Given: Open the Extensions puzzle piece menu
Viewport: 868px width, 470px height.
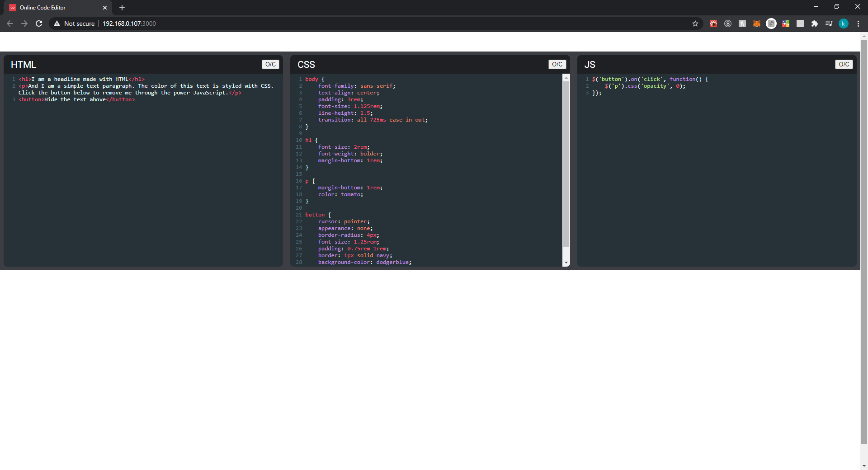Looking at the screenshot, I should [815, 23].
